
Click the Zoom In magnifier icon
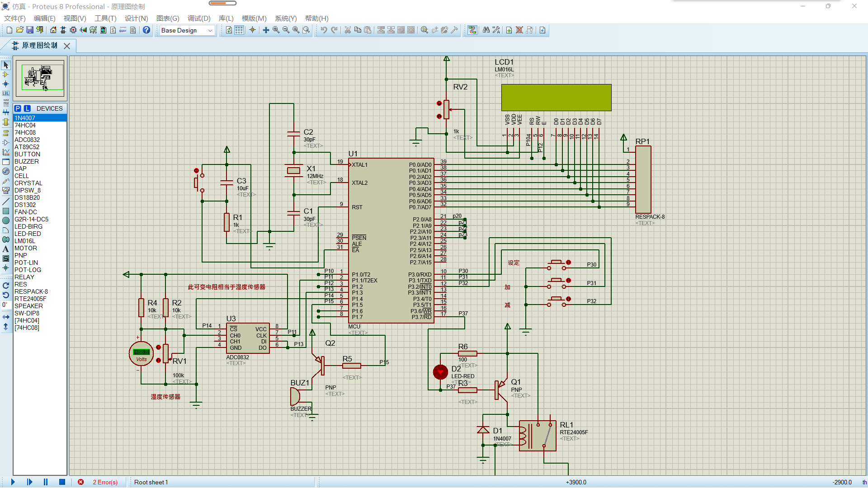[x=276, y=30]
